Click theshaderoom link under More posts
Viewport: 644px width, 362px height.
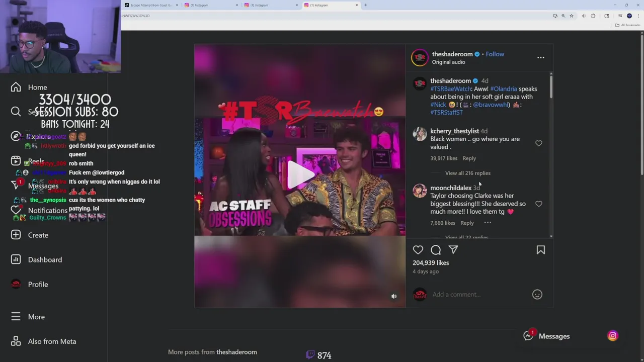[x=236, y=352]
